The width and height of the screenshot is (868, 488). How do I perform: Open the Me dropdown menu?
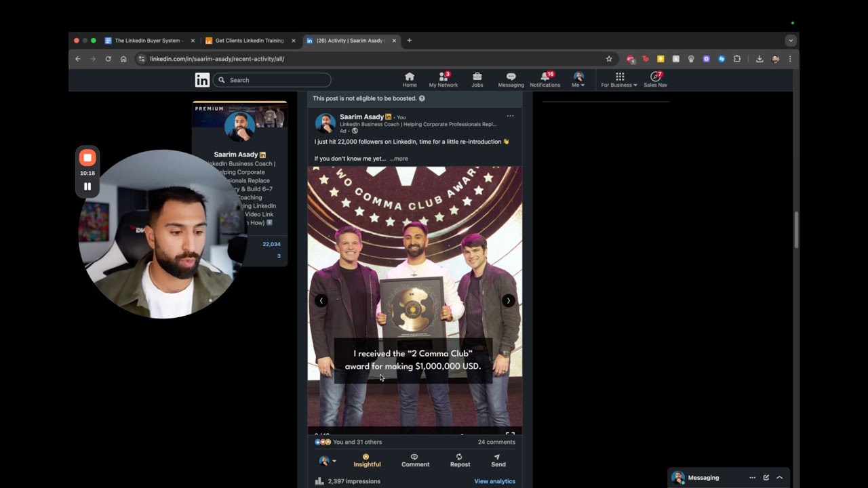(x=578, y=79)
